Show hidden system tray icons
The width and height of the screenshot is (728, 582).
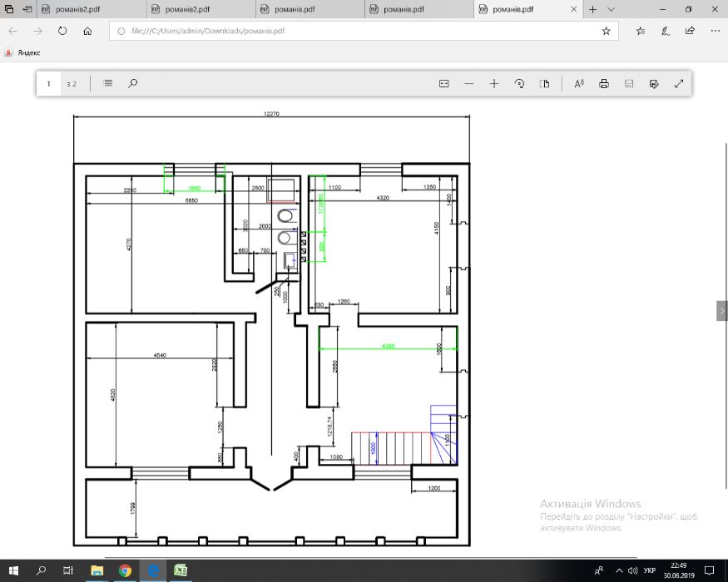[x=618, y=571]
